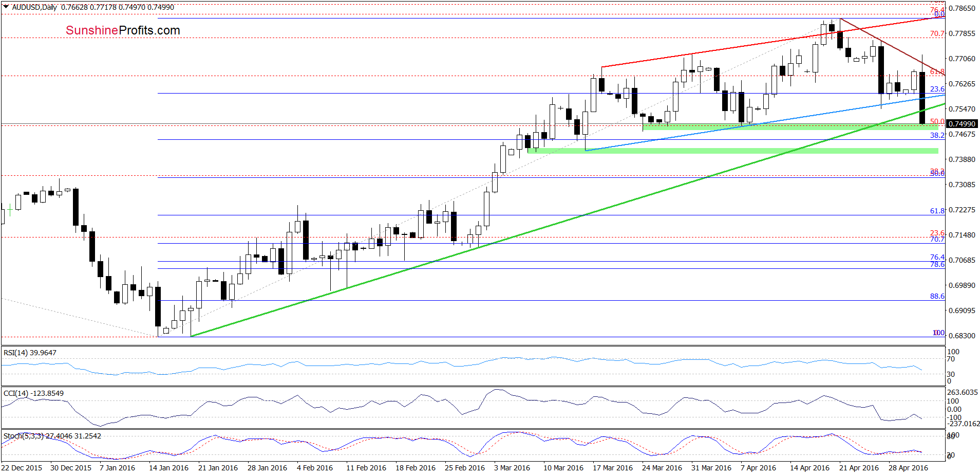Select the 78.6 Fibonacci level label
This screenshot has height=475, width=980.
[937, 264]
